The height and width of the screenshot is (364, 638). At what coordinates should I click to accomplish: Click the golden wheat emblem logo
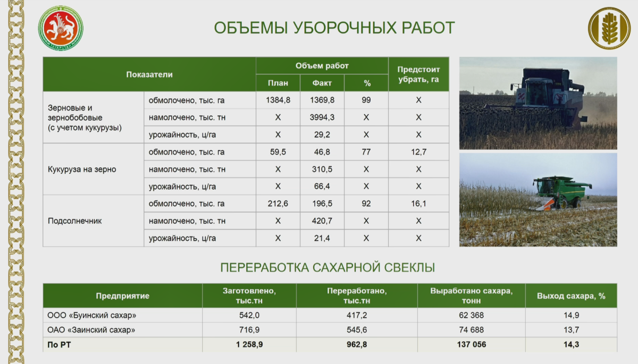[x=609, y=28]
